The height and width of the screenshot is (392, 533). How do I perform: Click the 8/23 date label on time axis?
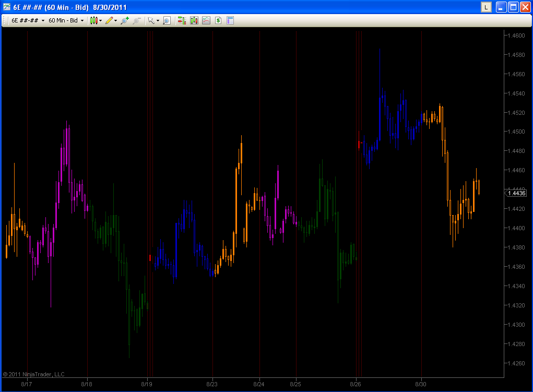click(212, 384)
